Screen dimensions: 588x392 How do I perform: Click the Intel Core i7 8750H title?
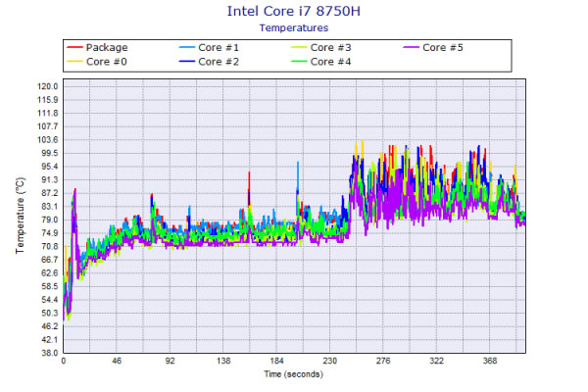[294, 11]
